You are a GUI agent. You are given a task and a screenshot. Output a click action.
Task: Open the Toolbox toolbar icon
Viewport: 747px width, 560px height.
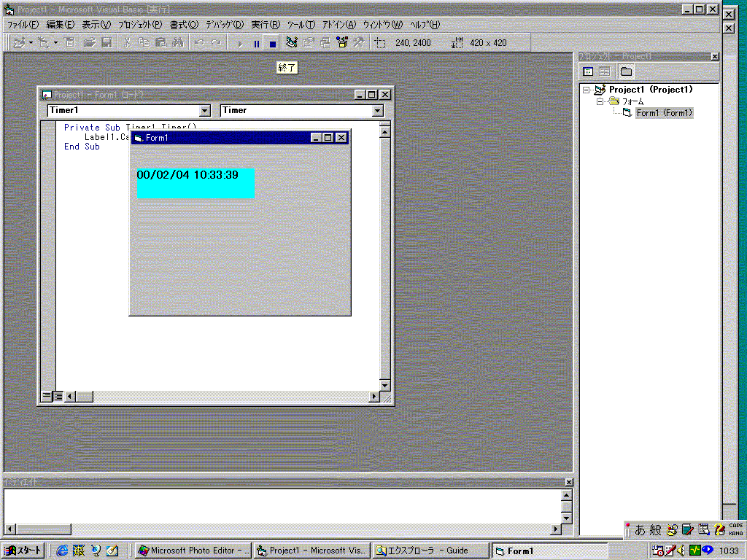coord(359,43)
